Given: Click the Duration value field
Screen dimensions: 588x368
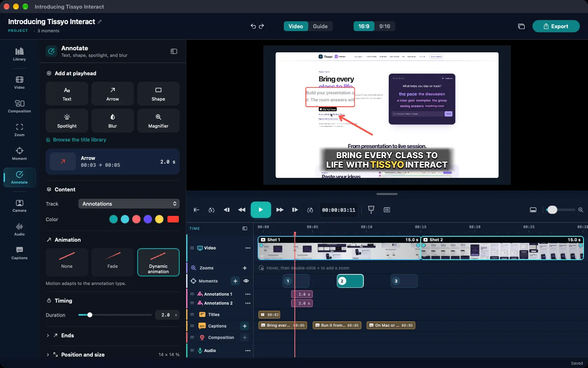Looking at the screenshot, I should pyautogui.click(x=167, y=315).
